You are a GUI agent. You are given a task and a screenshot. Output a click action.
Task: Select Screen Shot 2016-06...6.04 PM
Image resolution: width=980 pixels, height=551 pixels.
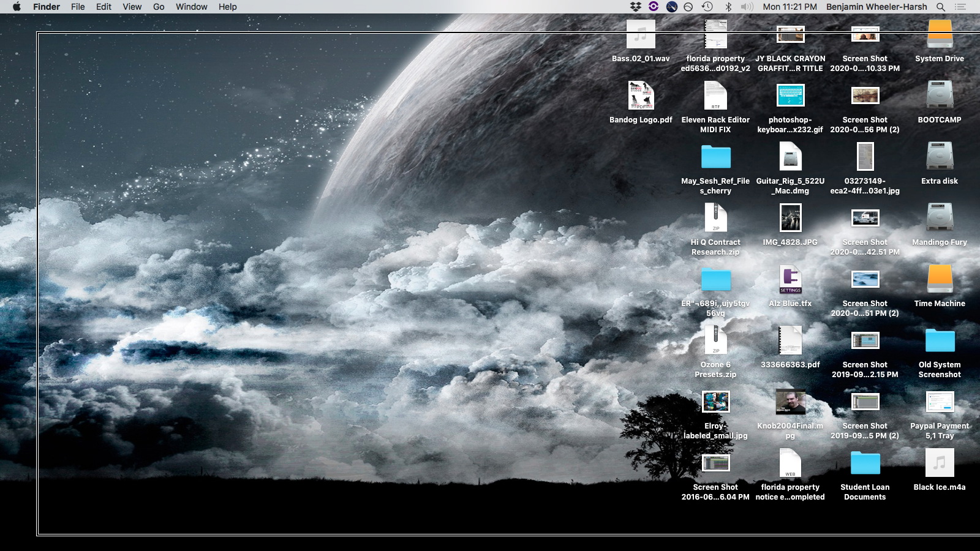tap(715, 463)
